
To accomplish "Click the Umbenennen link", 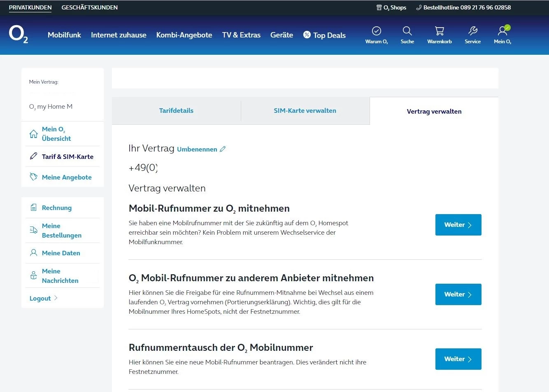I will tap(197, 149).
